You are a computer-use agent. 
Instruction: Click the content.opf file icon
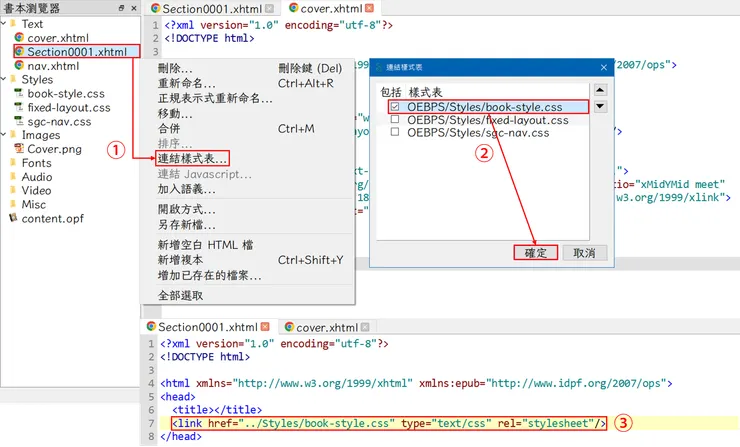pyautogui.click(x=13, y=218)
